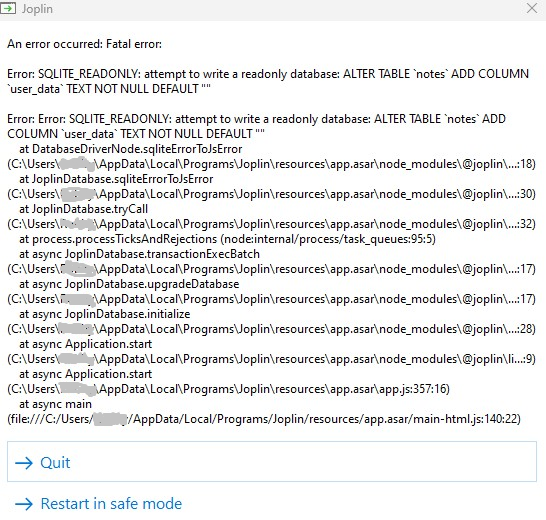
Task: Click the JoplinDatabase.tryCall stack line
Action: pyautogui.click(x=84, y=209)
